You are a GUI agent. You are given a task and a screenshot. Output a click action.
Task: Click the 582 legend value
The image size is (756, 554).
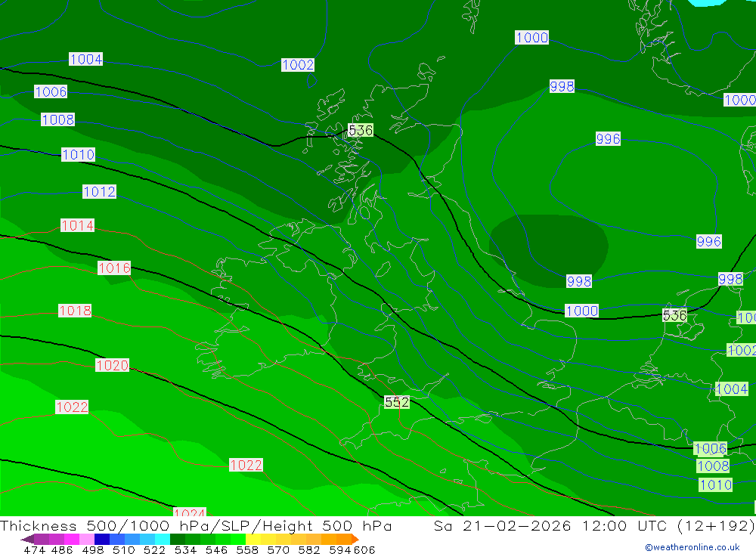coord(308,549)
